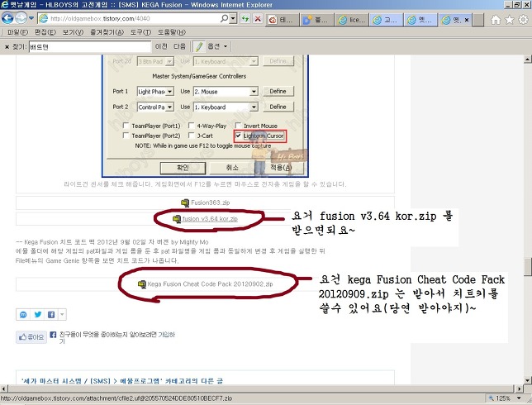Viewport: 532px width, 405px height.
Task: Open the 옵션 find options dropdown
Action: [217, 46]
